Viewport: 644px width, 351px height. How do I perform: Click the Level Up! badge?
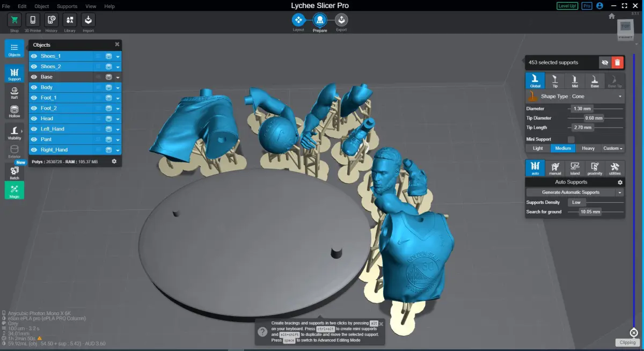567,6
